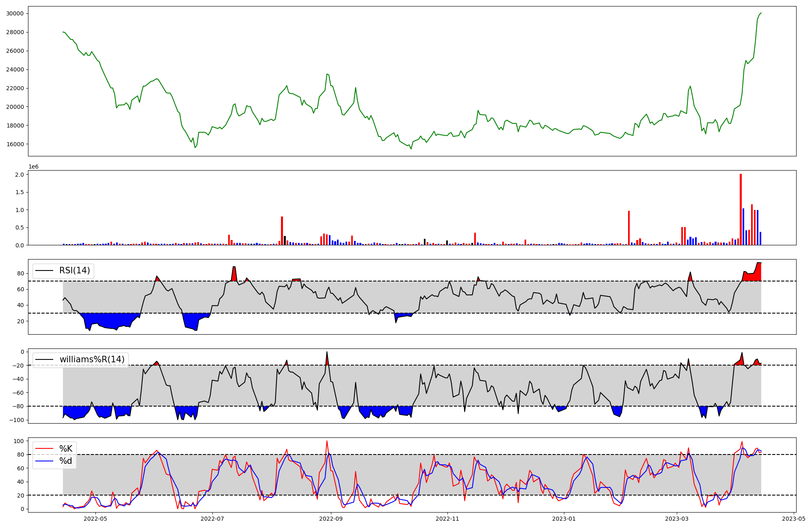Click the 30000 price axis tick label
The height and width of the screenshot is (528, 812).
click(x=15, y=13)
